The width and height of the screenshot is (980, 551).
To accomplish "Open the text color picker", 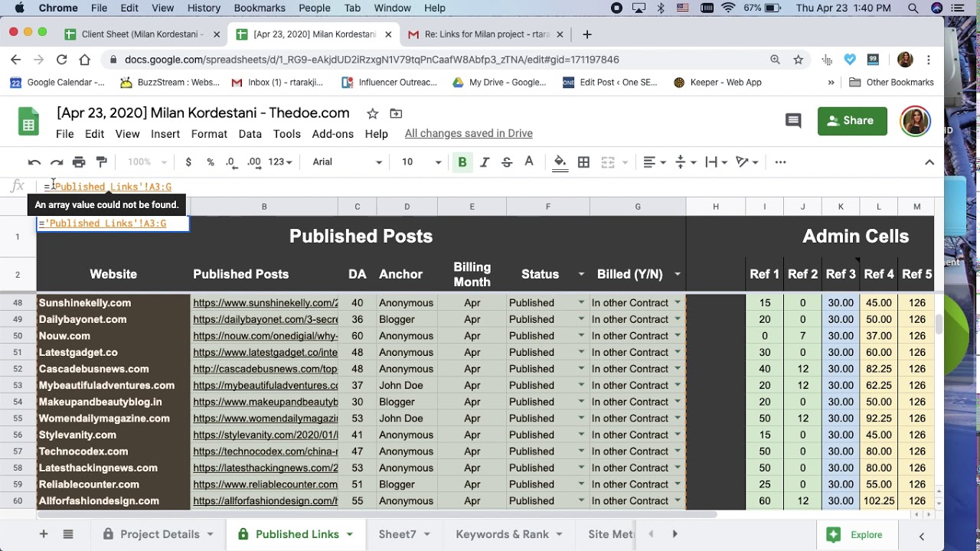I will tap(528, 162).
